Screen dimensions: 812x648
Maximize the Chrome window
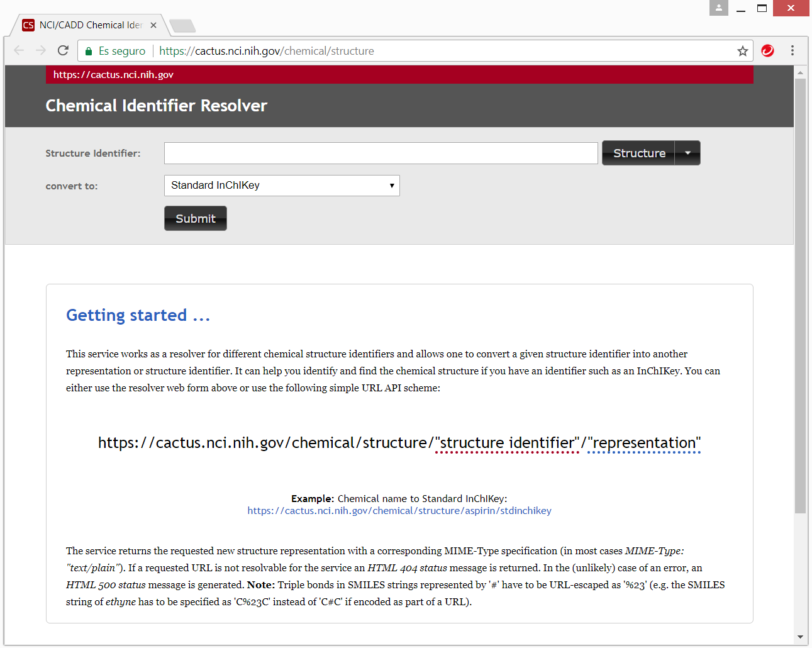click(x=762, y=8)
